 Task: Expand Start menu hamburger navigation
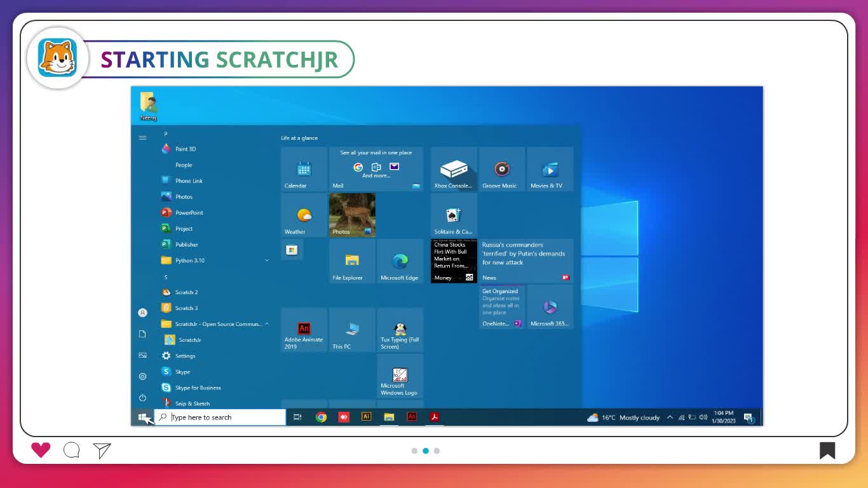(x=142, y=138)
